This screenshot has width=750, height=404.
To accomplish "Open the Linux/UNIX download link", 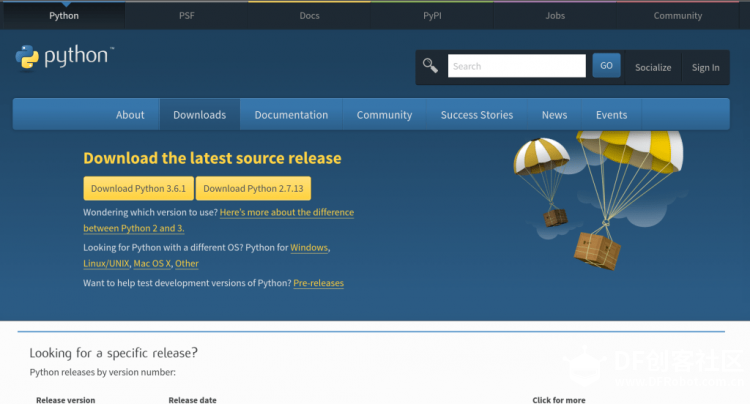I will click(x=106, y=263).
